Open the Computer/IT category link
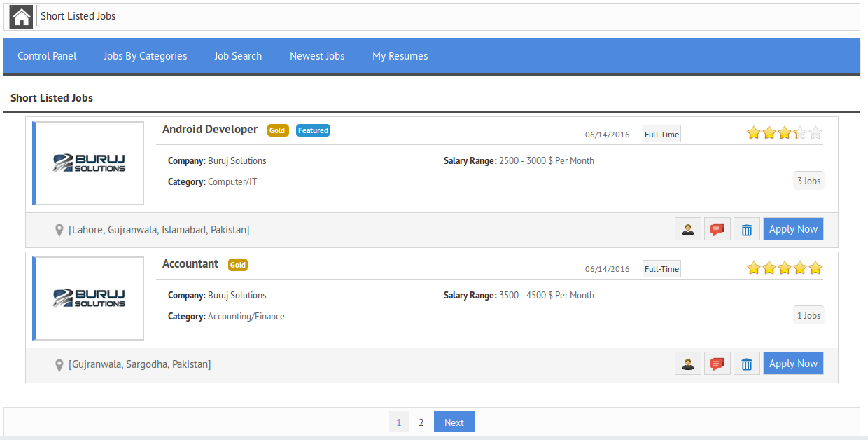This screenshot has height=440, width=868. click(232, 182)
